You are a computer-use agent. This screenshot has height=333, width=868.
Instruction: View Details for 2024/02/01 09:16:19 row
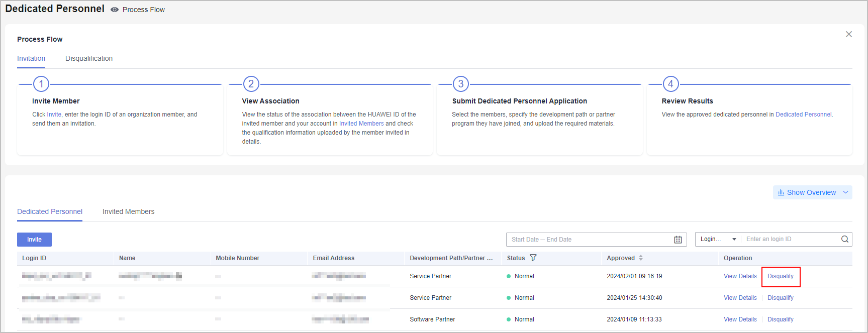pyautogui.click(x=740, y=276)
